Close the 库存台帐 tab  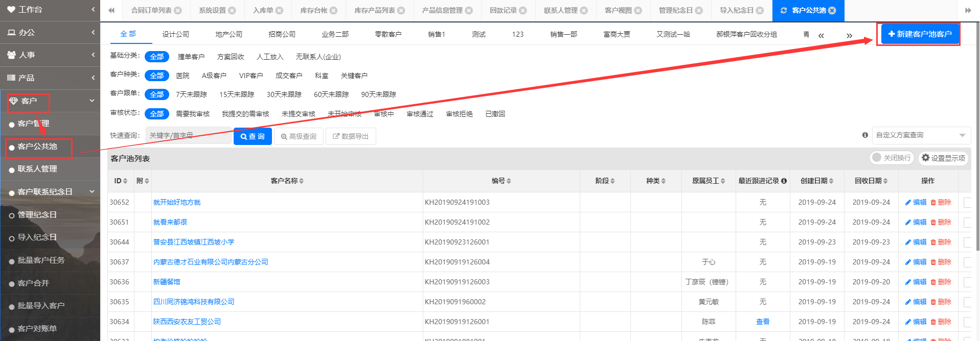pos(333,10)
